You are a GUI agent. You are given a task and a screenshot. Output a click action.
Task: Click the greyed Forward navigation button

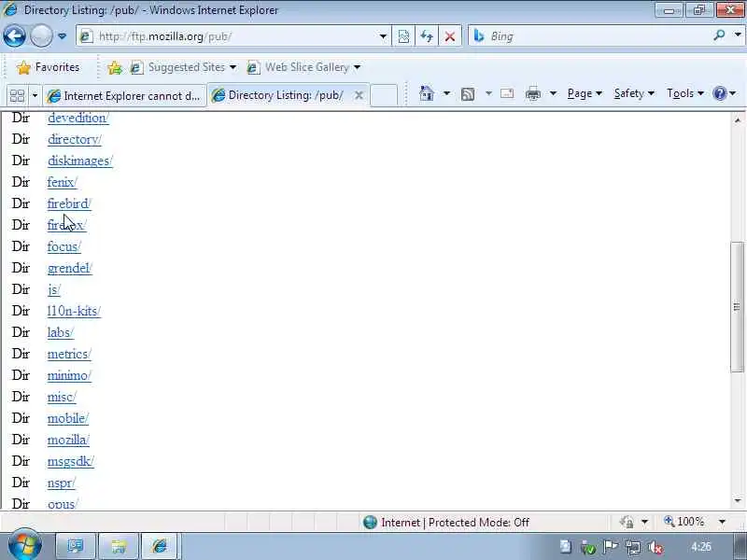pyautogui.click(x=41, y=36)
